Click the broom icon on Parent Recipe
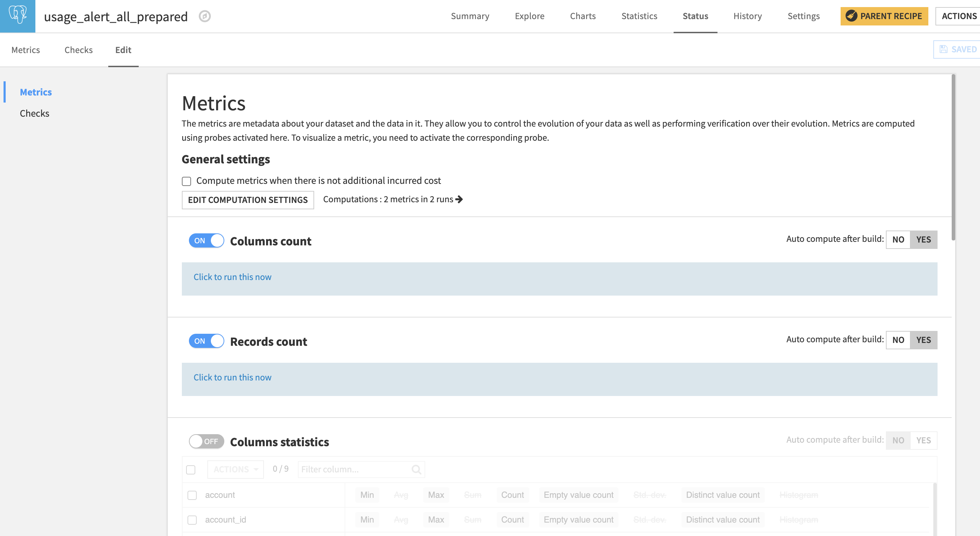 852,16
